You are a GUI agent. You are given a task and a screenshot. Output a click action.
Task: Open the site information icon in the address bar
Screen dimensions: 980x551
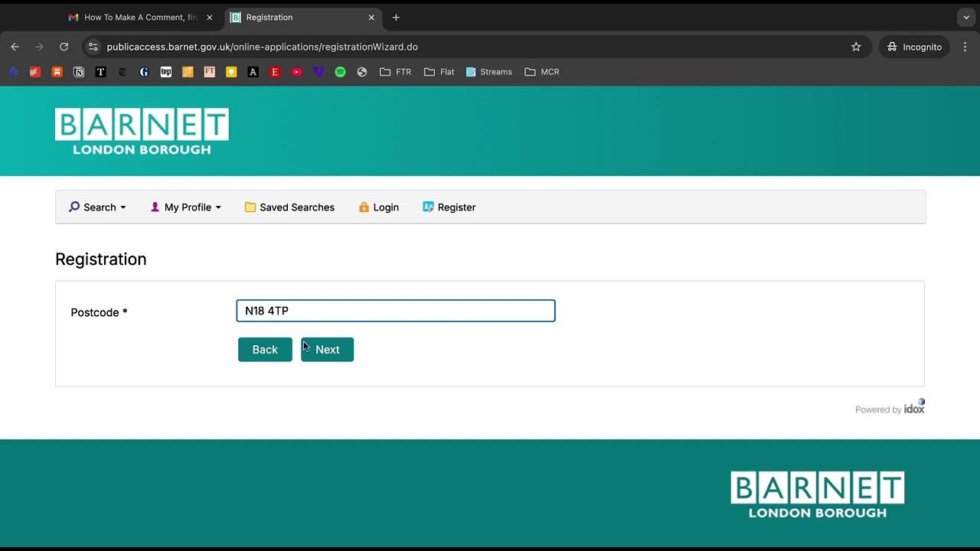[x=93, y=47]
